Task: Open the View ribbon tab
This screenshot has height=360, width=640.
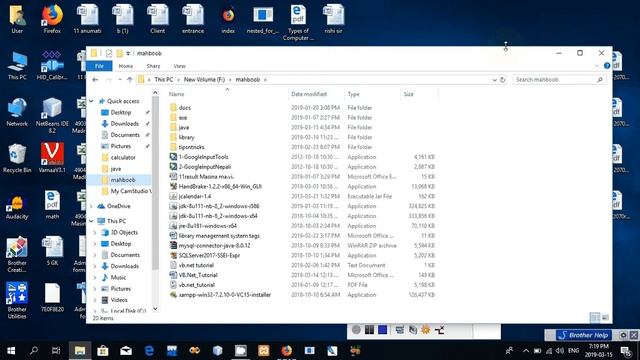Action: point(179,66)
